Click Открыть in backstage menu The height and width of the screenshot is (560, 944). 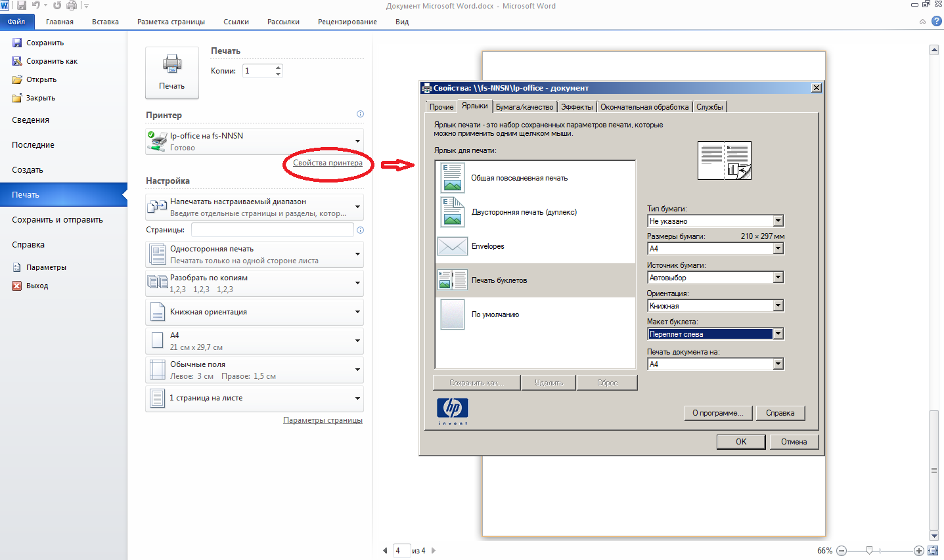pyautogui.click(x=41, y=79)
